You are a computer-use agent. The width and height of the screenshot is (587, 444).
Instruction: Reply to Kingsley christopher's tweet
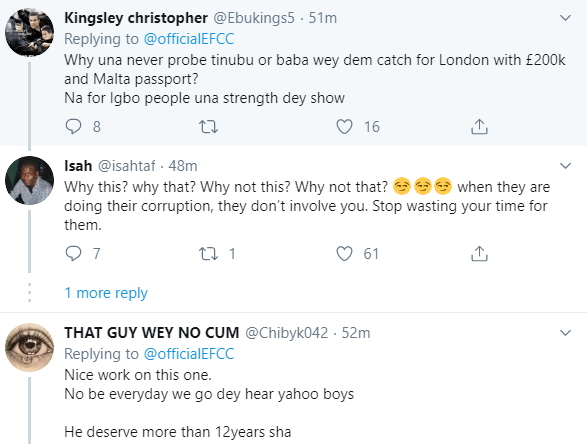(x=73, y=127)
